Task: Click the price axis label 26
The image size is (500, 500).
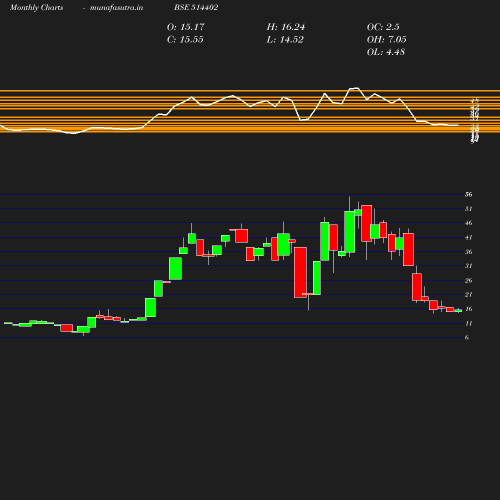Action: [x=469, y=281]
